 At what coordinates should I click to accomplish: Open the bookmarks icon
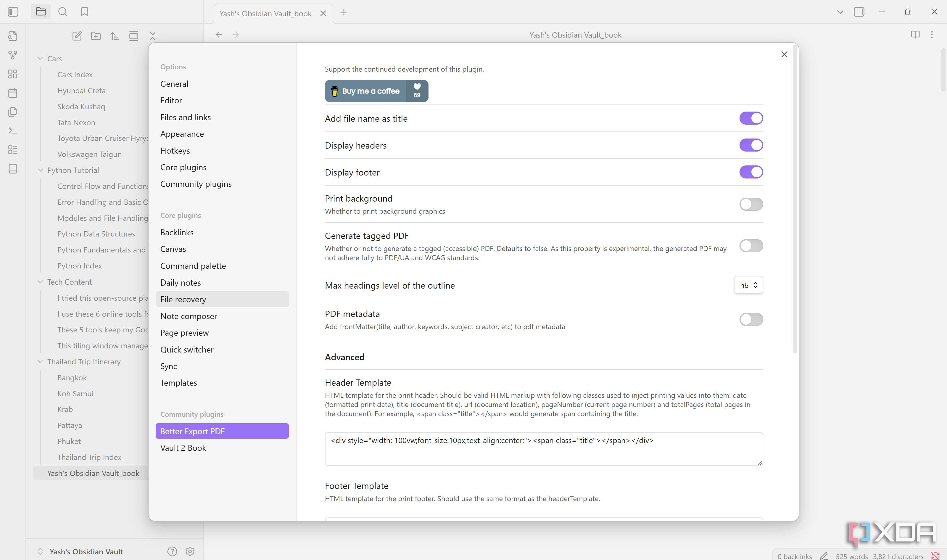85,12
